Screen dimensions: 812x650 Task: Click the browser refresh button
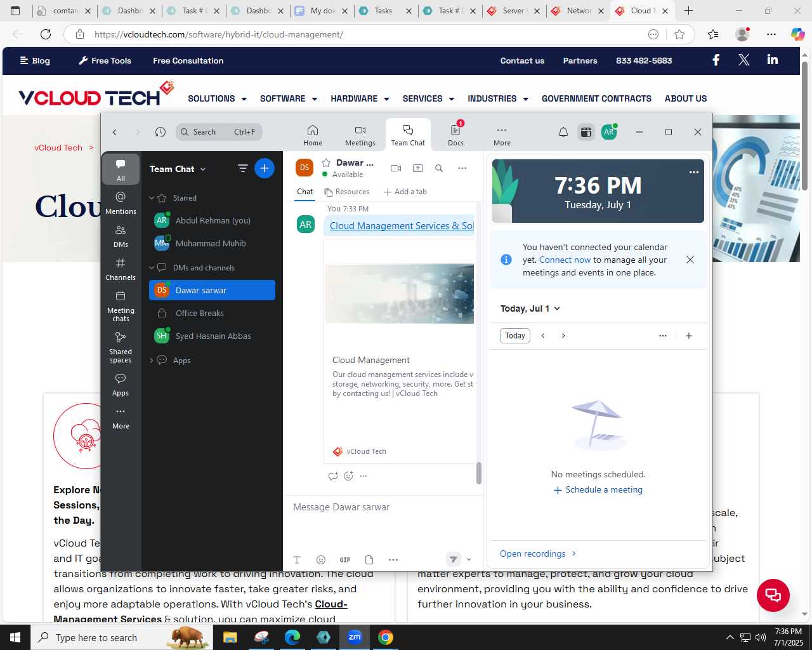[x=46, y=34]
